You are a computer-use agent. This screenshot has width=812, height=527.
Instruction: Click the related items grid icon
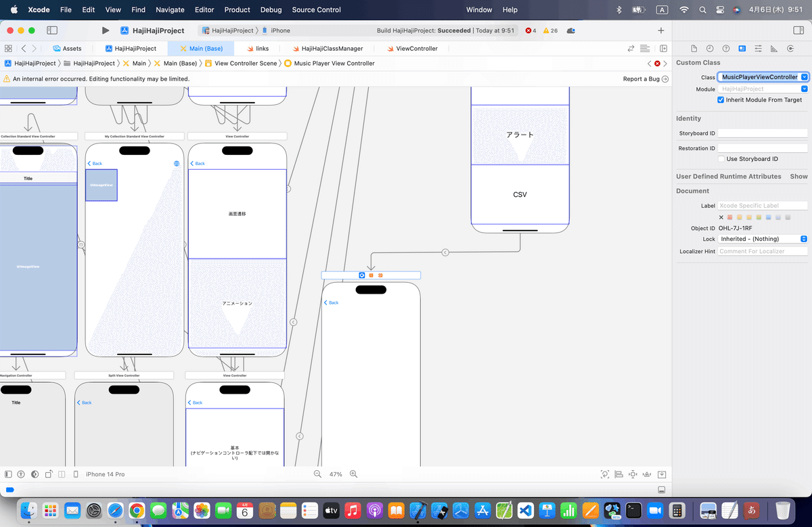click(x=8, y=49)
